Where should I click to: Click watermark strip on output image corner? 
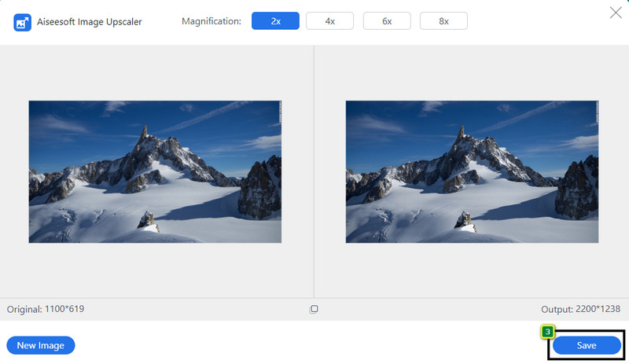point(596,111)
